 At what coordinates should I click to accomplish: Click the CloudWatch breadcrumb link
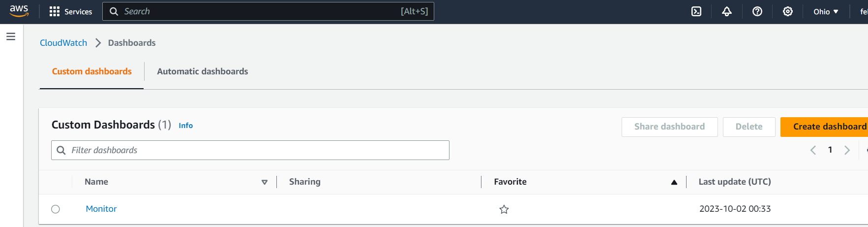click(x=63, y=43)
